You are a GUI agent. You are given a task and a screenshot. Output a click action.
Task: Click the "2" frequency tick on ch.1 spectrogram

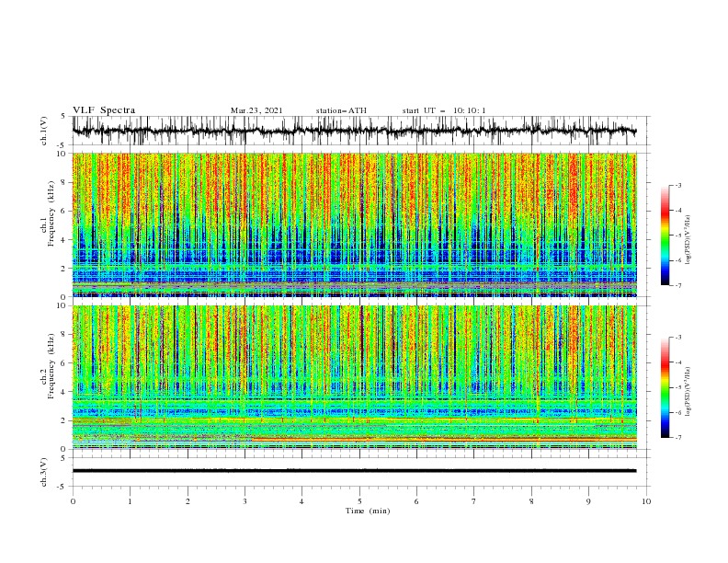[x=64, y=268]
